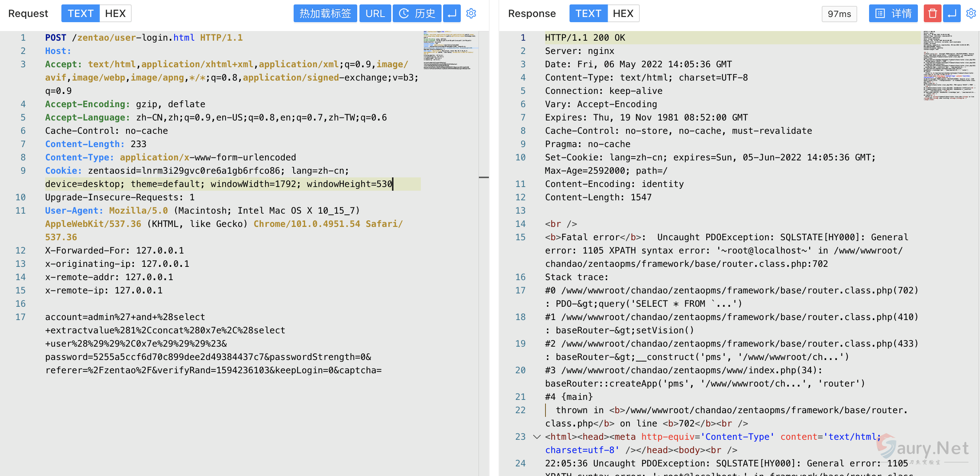980x476 pixels.
Task: Place the cursor on the Host header line
Action: point(58,51)
